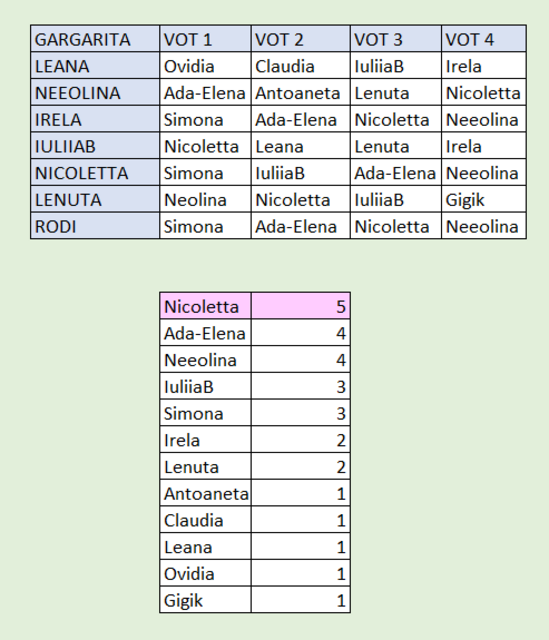Select the pink cell showing value 5
The height and width of the screenshot is (640, 549).
click(x=300, y=306)
